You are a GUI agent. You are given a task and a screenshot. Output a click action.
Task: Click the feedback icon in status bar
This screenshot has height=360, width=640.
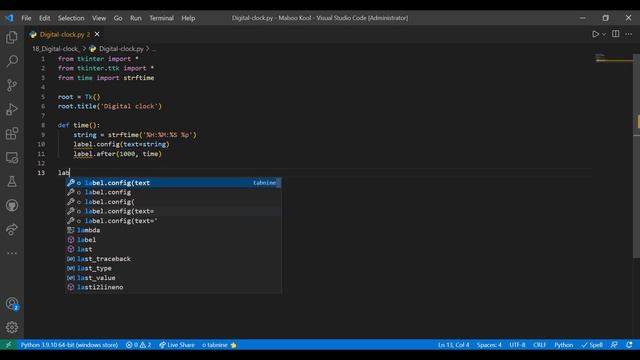point(614,345)
